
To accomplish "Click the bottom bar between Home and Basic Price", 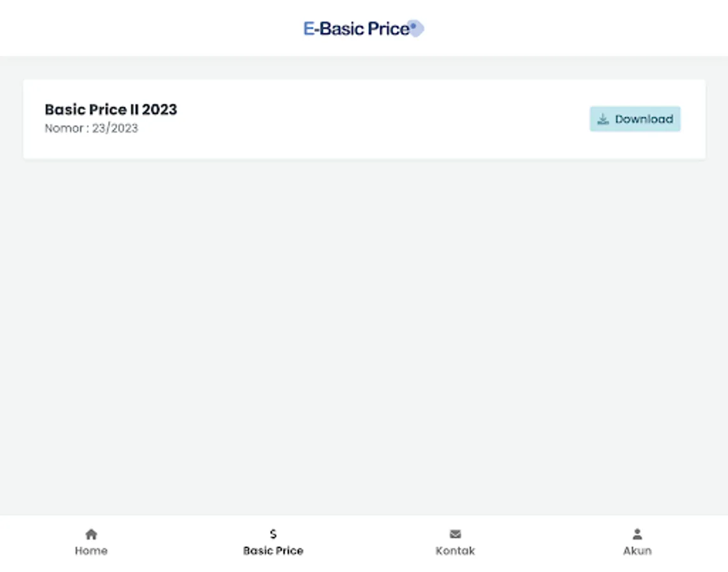I will point(182,543).
